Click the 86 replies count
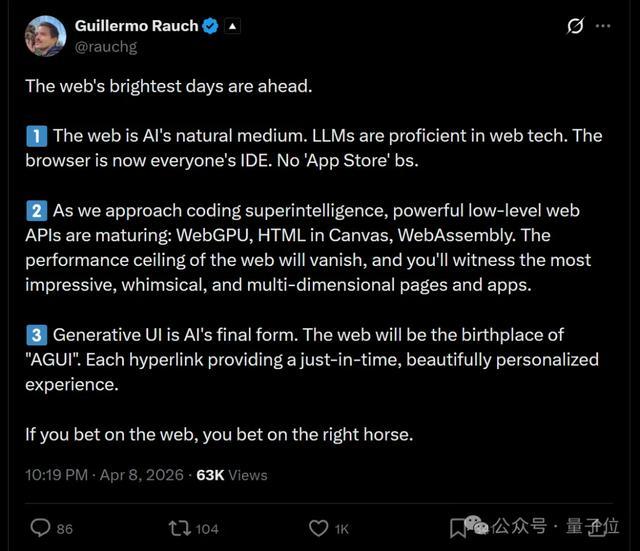 pyautogui.click(x=64, y=528)
